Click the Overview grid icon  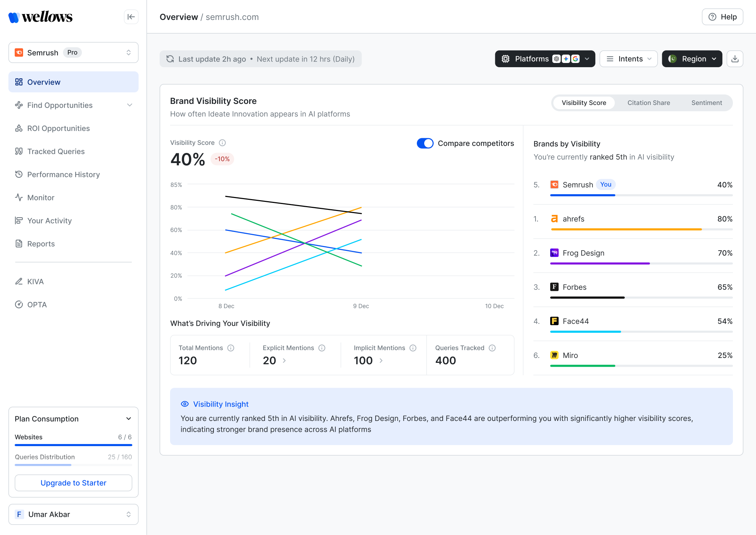pos(19,82)
